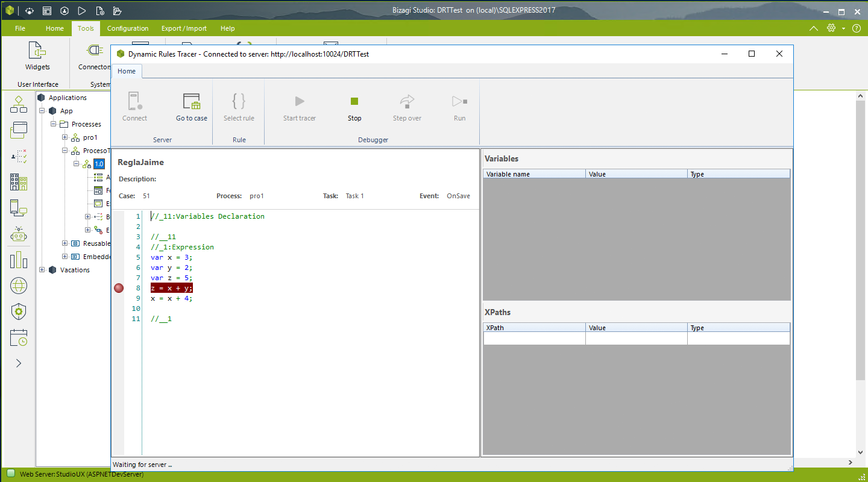
Task: Select version 1.0 in the process tree
Action: pyautogui.click(x=99, y=164)
